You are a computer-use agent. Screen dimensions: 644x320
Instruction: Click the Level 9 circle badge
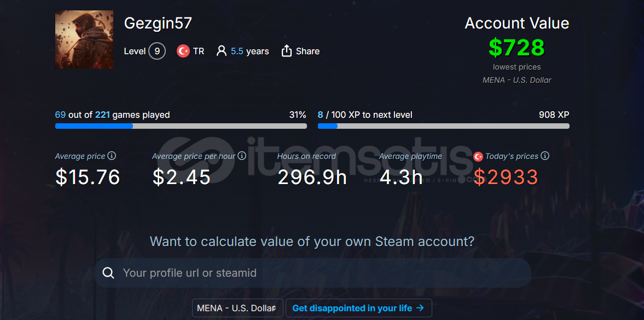pyautogui.click(x=157, y=51)
